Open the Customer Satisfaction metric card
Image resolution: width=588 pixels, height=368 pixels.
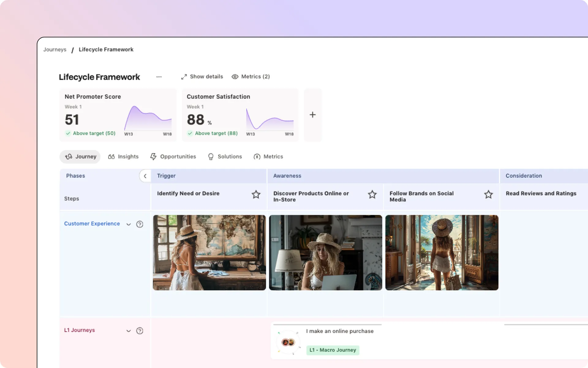pyautogui.click(x=240, y=115)
